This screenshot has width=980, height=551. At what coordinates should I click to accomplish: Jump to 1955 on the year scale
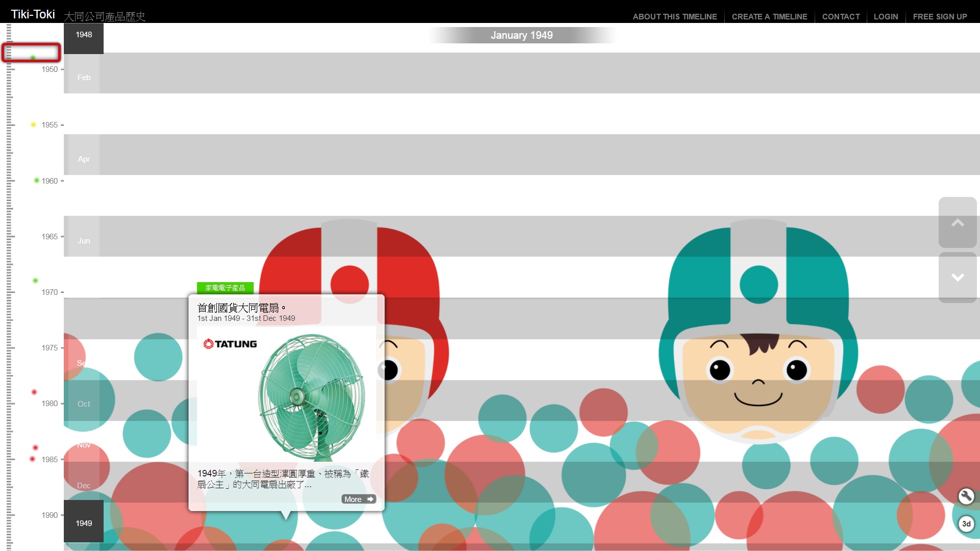50,125
